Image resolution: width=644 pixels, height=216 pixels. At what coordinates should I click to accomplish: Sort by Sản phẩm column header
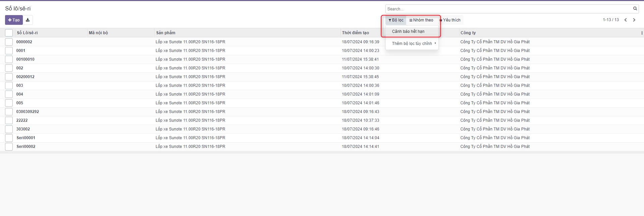point(166,33)
